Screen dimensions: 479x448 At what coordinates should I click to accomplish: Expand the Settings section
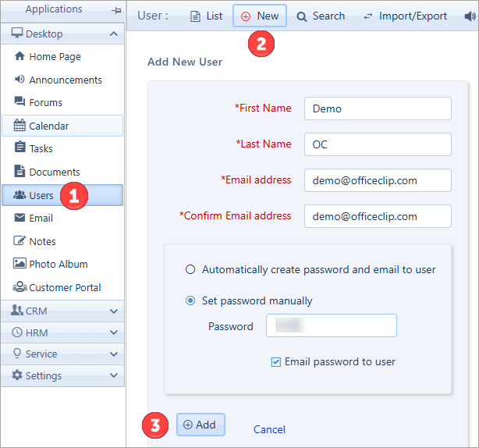114,375
